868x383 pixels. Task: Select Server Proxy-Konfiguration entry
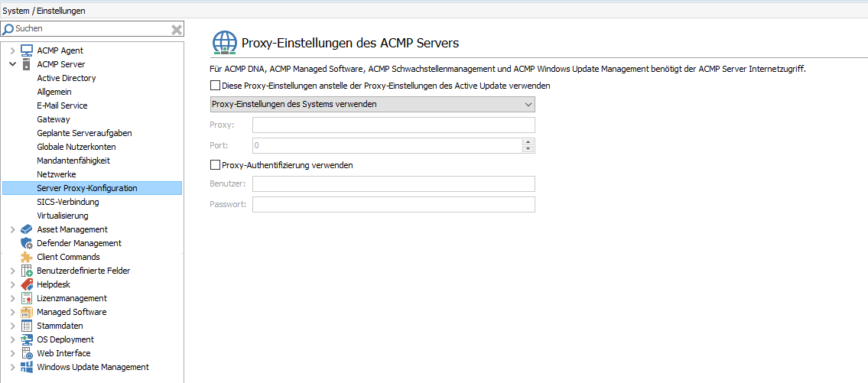click(x=92, y=188)
